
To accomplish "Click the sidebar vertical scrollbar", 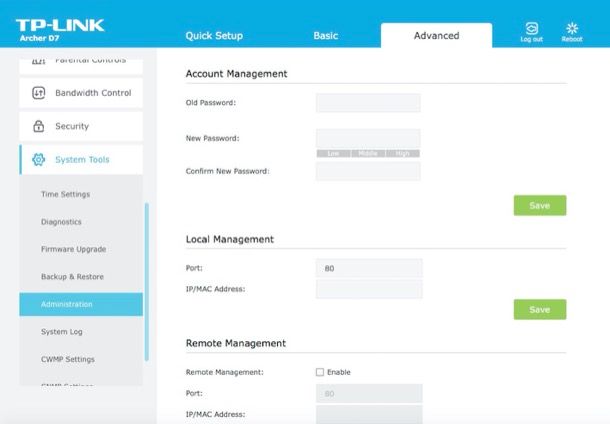I will tap(147, 282).
